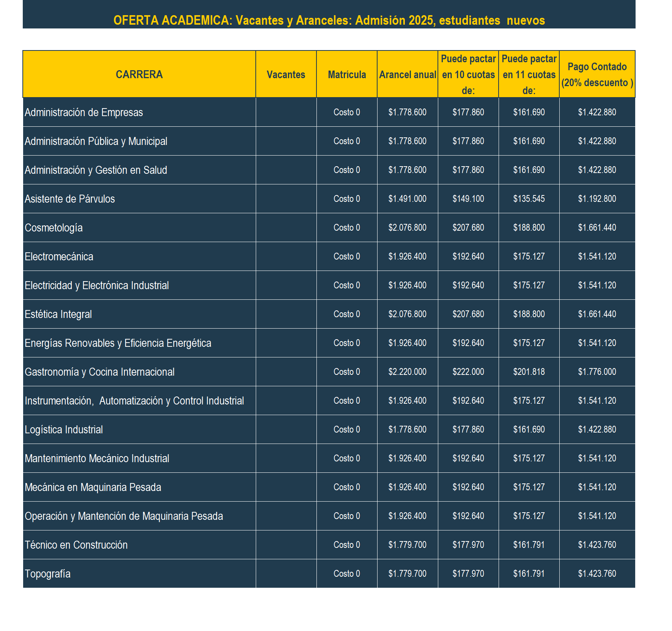Click Topografía $177.970 installment value
Image resolution: width=672 pixels, height=631 pixels.
(x=468, y=574)
